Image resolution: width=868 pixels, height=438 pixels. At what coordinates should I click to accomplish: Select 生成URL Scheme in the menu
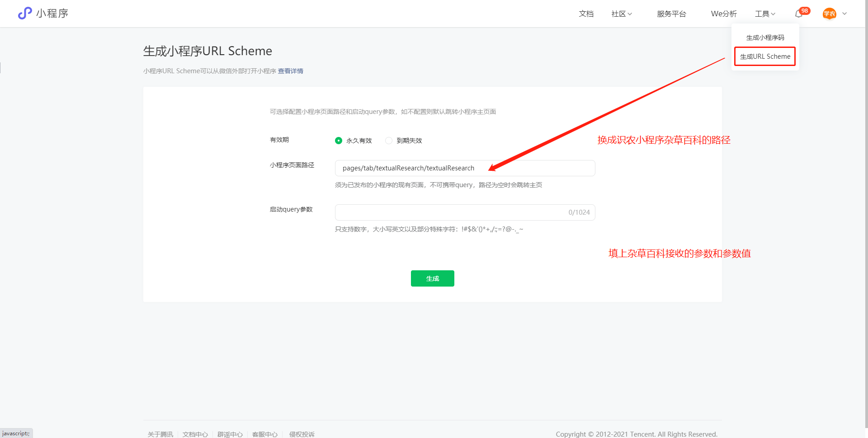pyautogui.click(x=764, y=56)
